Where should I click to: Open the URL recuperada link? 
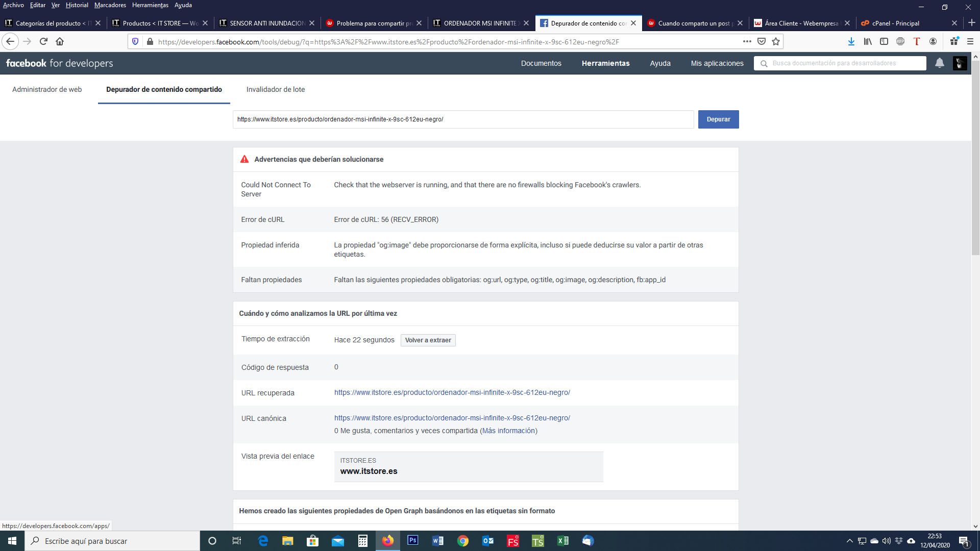[452, 392]
